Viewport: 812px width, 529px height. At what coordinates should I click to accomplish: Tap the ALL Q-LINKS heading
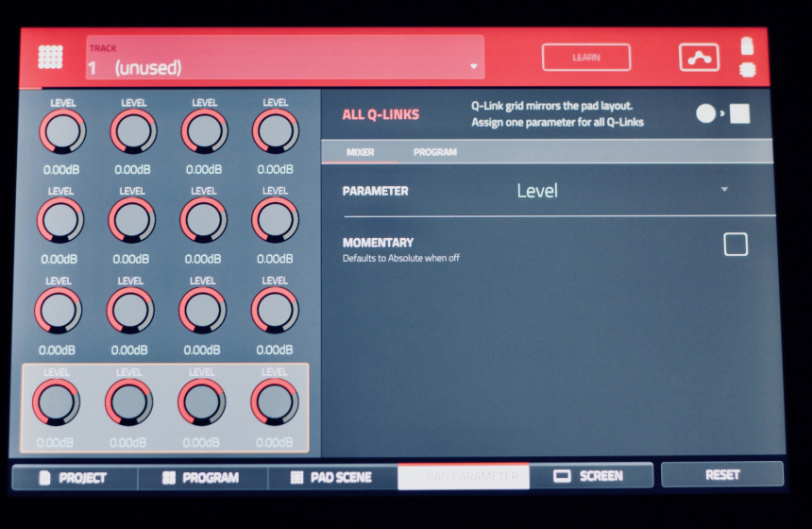point(381,114)
